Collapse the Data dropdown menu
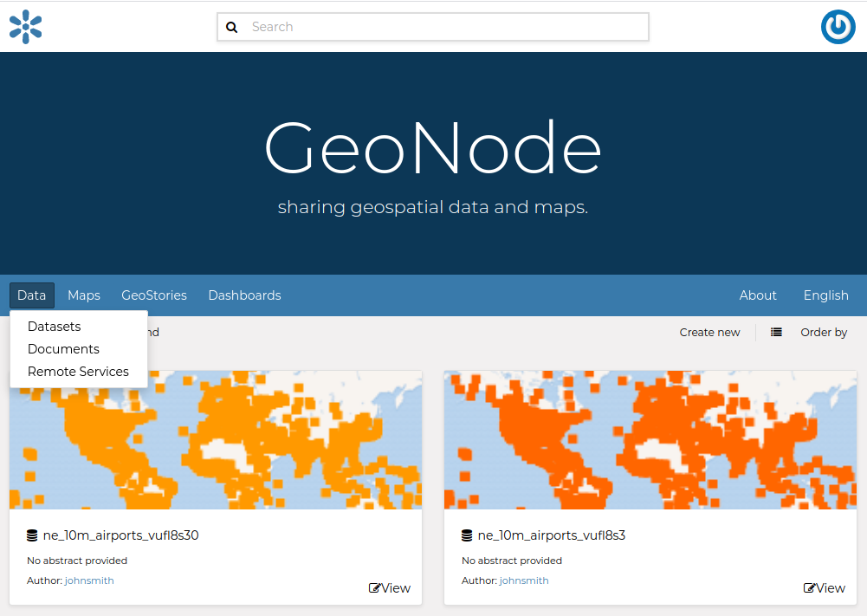This screenshot has width=867, height=616. (x=31, y=295)
